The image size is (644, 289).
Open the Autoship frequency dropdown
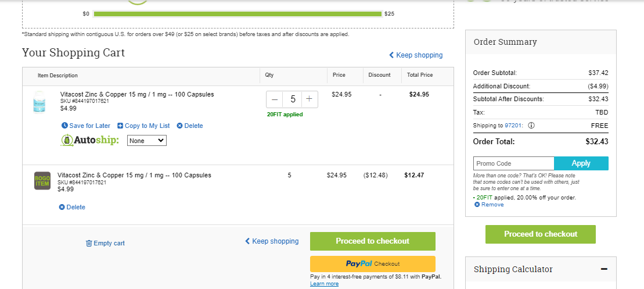coord(146,141)
